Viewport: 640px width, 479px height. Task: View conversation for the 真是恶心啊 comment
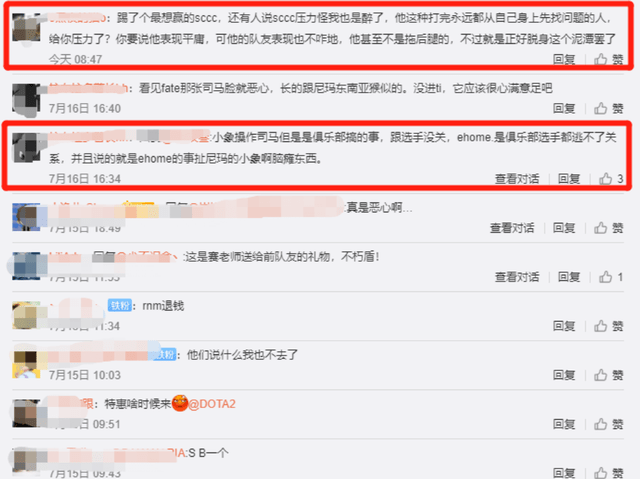pos(512,228)
